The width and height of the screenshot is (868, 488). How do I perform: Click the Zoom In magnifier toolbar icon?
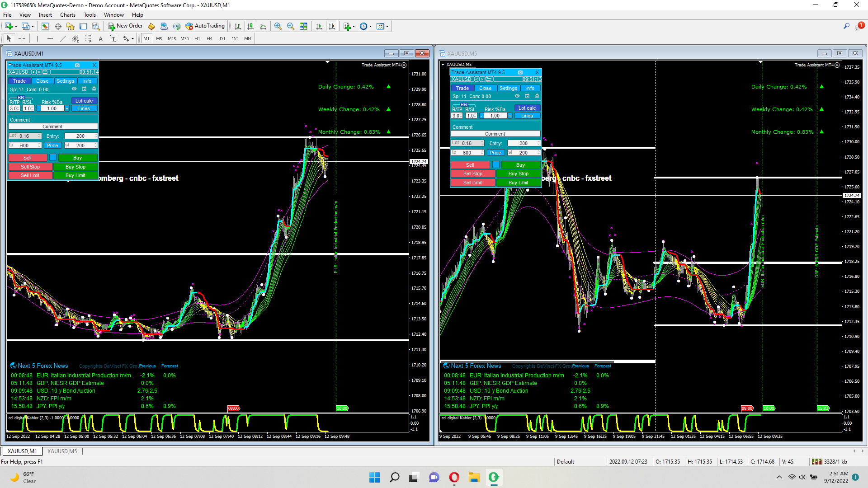click(x=278, y=26)
